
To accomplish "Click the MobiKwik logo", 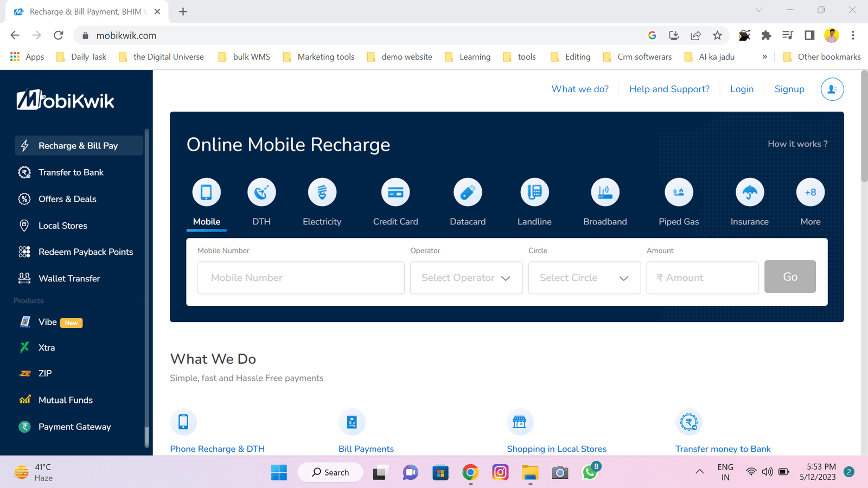I will tap(66, 100).
